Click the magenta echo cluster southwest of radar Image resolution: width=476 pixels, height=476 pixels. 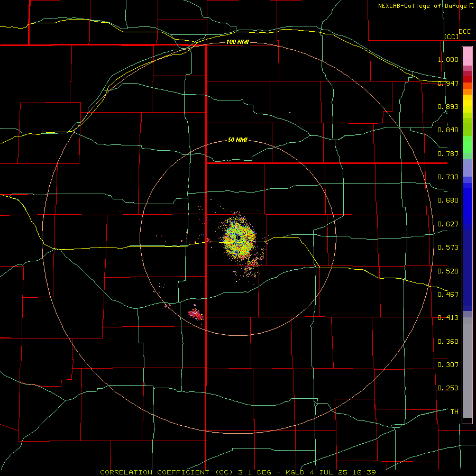pyautogui.click(x=196, y=315)
